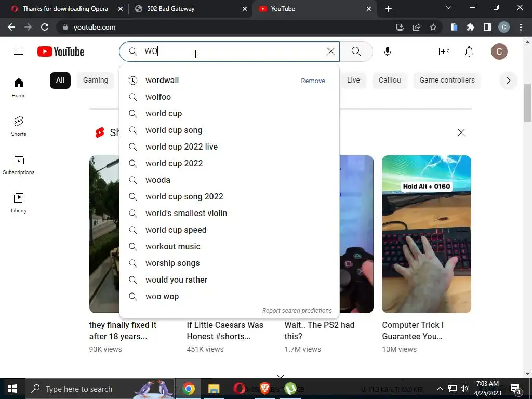This screenshot has width=532, height=399.
Task: Click the taskbar Type here to search box
Action: 100,389
